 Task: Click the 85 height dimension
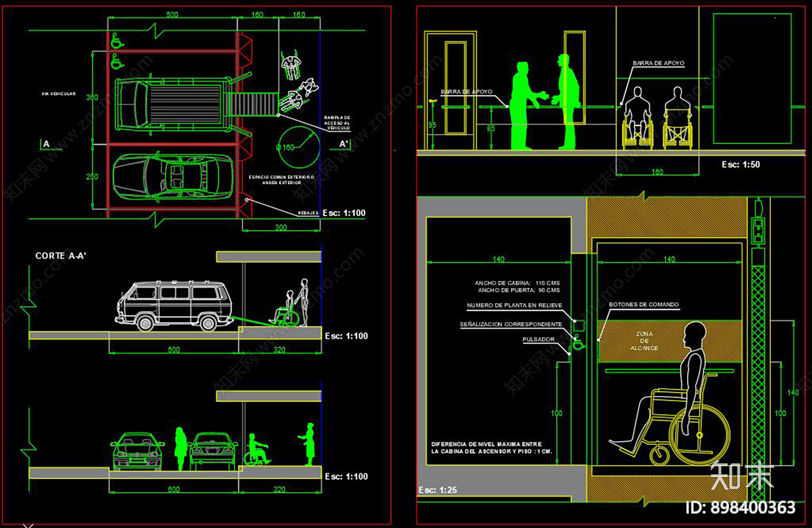click(491, 128)
